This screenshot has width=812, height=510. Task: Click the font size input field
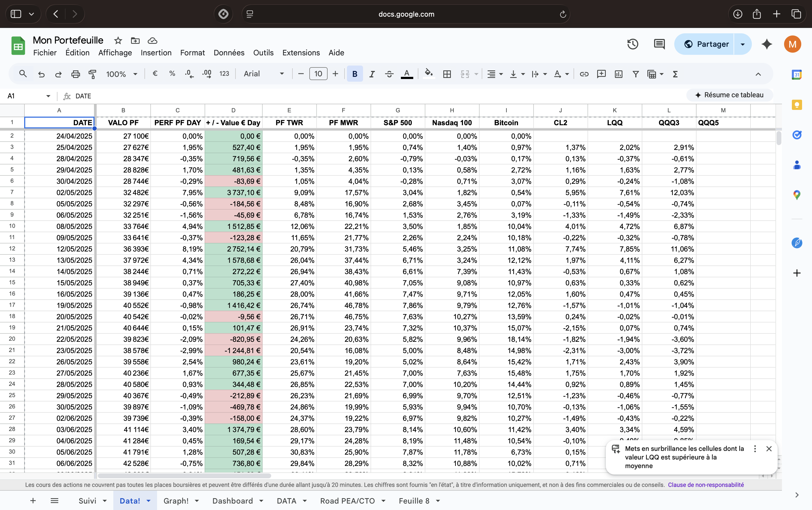[318, 74]
